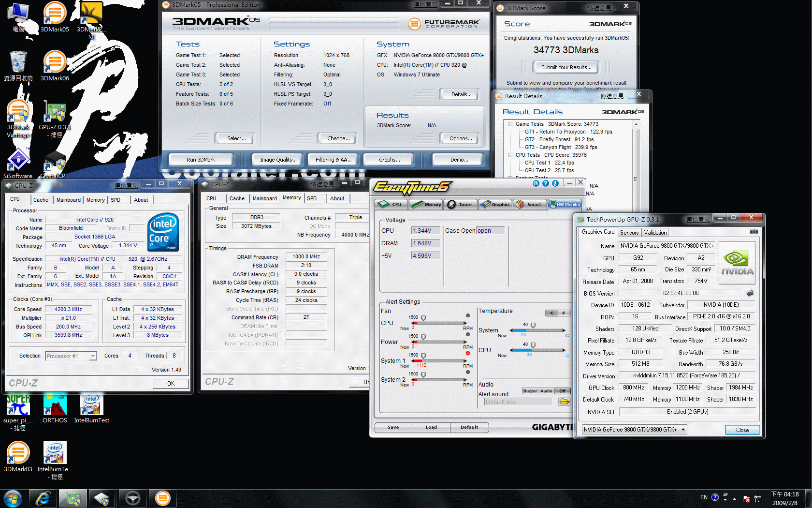Screen dimensions: 812x508
Task: Collapse Game Tests tree node
Action: (x=510, y=124)
